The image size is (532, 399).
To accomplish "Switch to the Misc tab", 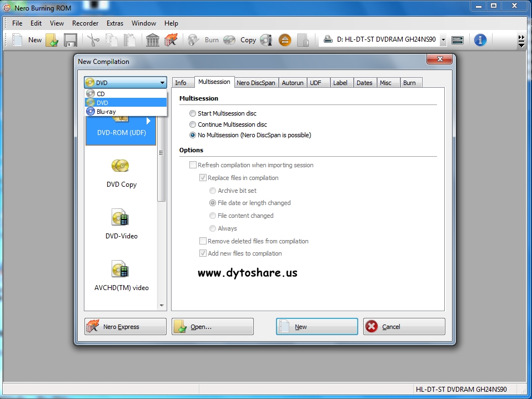I will [388, 83].
